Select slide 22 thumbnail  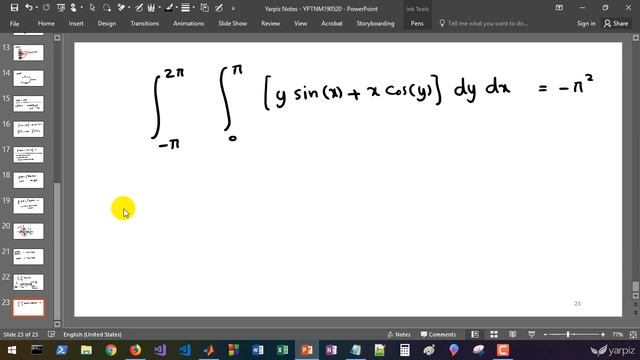(x=28, y=282)
